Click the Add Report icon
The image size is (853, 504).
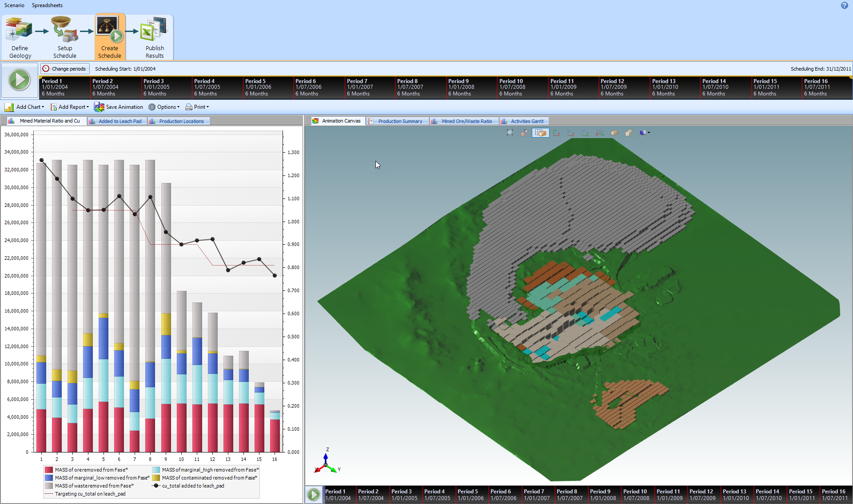53,107
